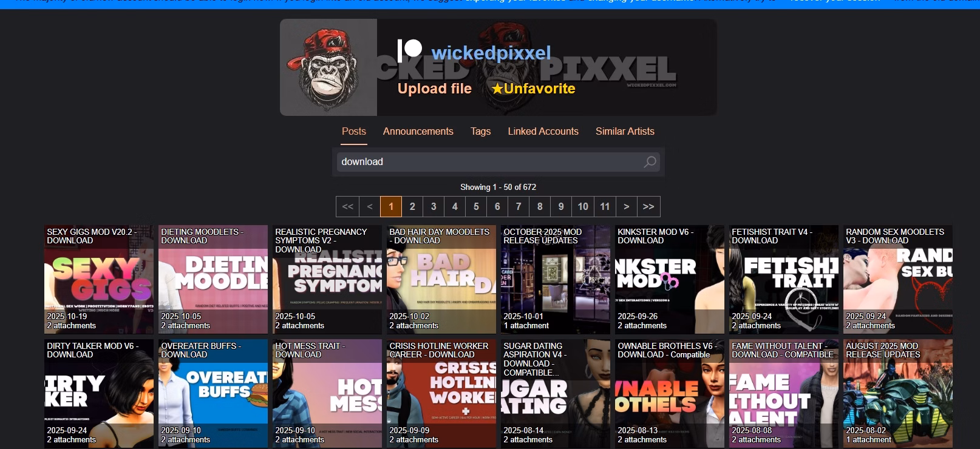
Task: Click the gorilla avatar image
Action: pos(328,67)
